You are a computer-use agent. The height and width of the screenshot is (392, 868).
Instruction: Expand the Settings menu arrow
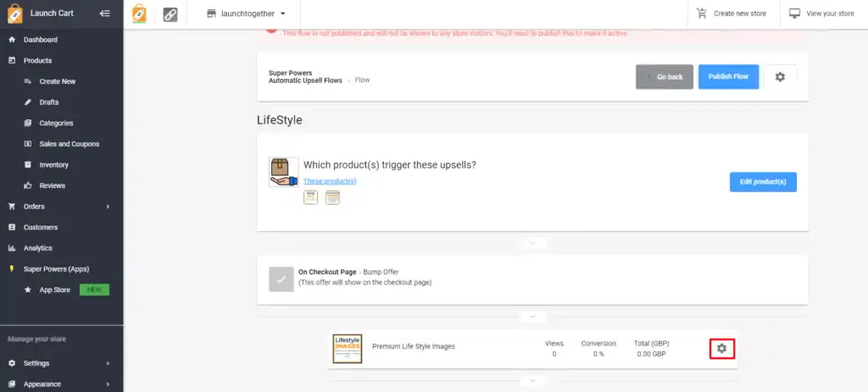coord(108,363)
